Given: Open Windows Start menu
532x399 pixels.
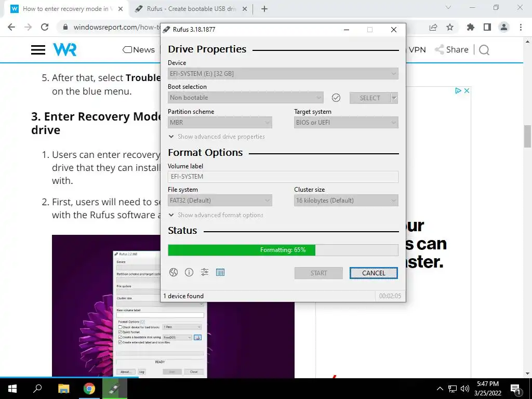Looking at the screenshot, I should [12, 389].
